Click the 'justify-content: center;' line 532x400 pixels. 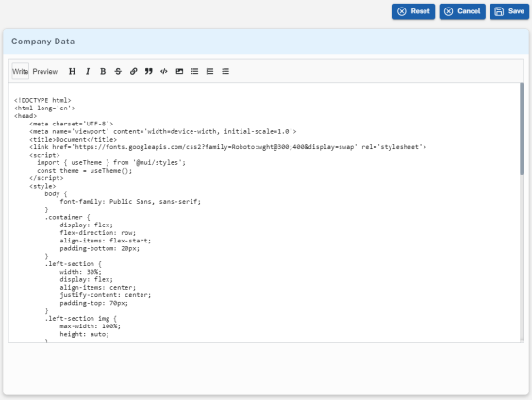(x=106, y=295)
